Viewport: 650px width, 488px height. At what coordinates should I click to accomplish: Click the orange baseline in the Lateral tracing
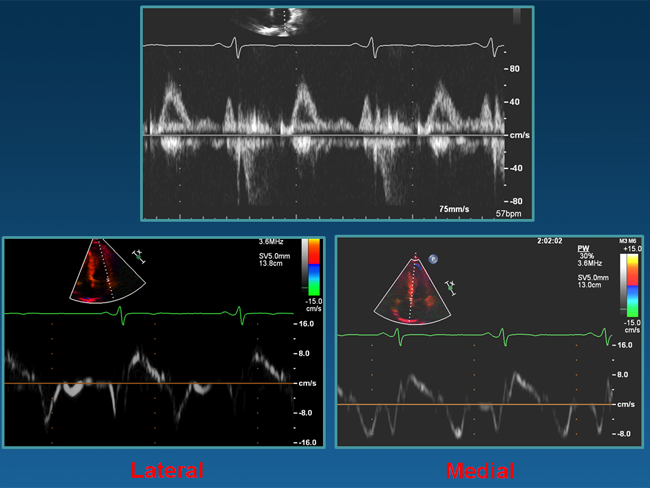click(150, 383)
